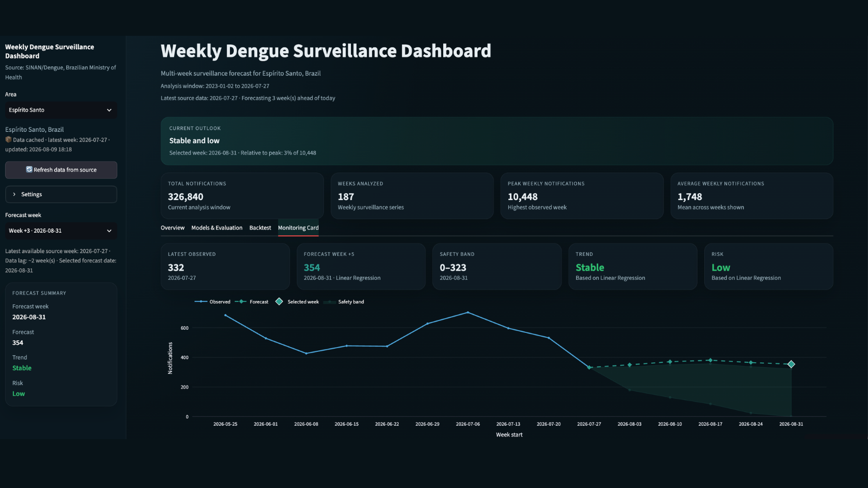
Task: Click the Latest Observed value 332
Action: (x=176, y=267)
